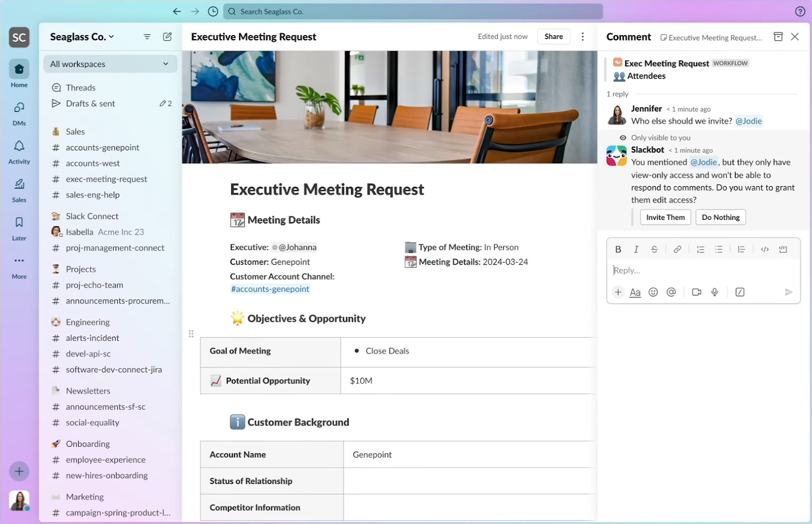Apply strikethrough in reply box
Viewport: 812px width, 524px height.
point(654,249)
